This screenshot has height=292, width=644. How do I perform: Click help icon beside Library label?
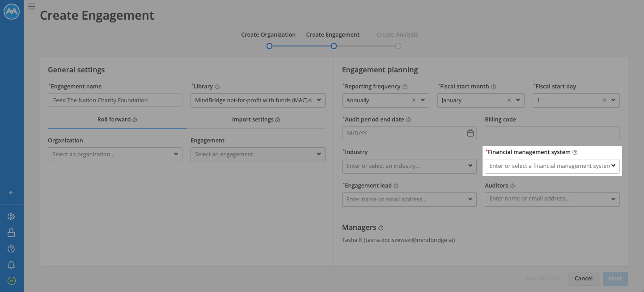tap(217, 87)
